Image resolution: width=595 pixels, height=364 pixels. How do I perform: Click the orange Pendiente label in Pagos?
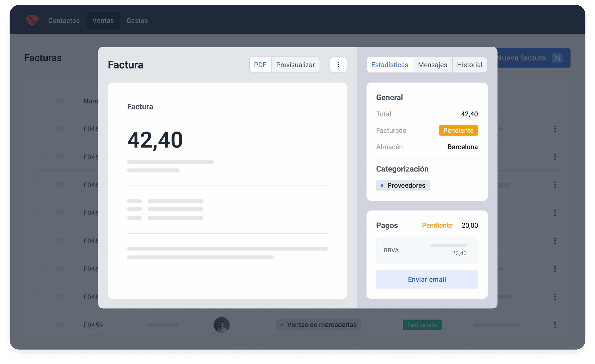(x=437, y=225)
